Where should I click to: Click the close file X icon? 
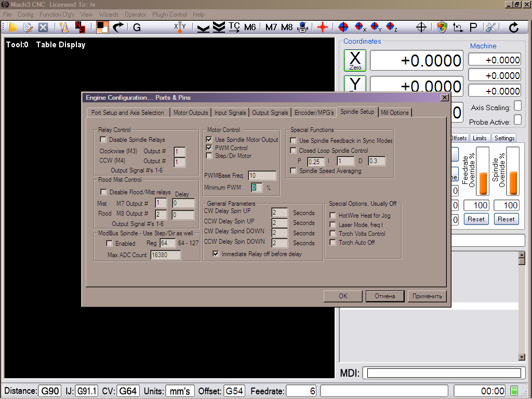(43, 27)
